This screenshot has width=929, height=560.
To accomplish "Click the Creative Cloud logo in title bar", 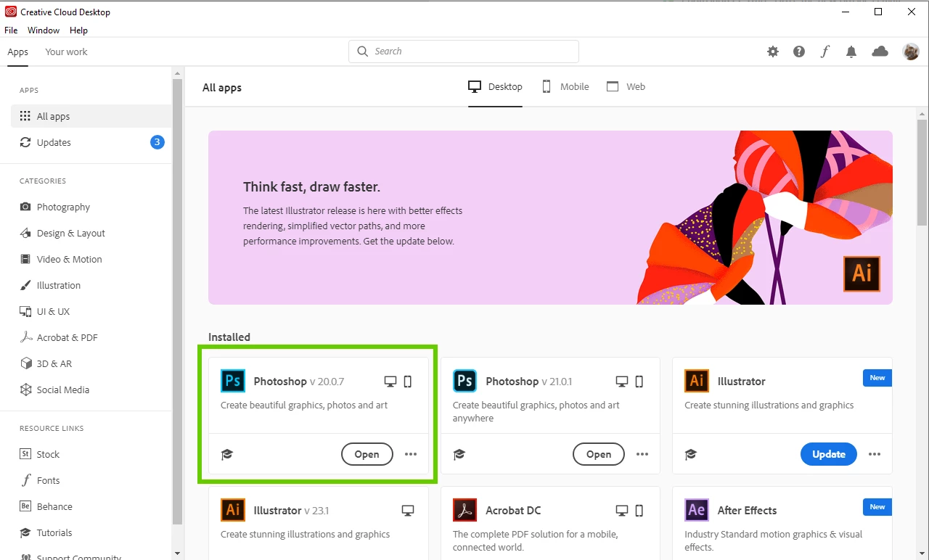I will point(11,12).
